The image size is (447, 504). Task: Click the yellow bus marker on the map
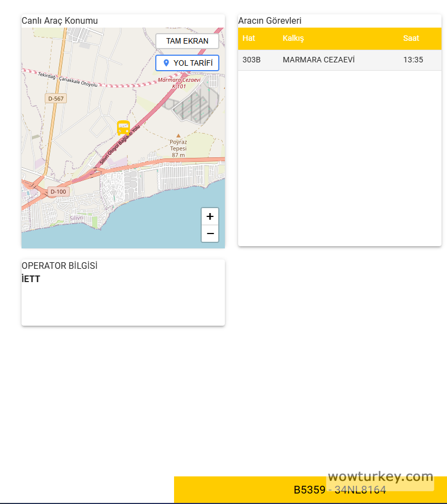pos(123,128)
